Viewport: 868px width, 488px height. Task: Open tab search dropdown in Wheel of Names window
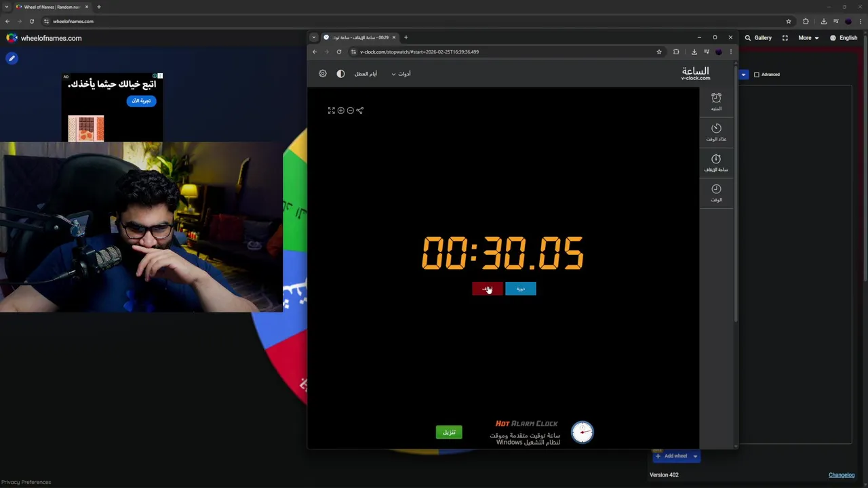pos(6,7)
